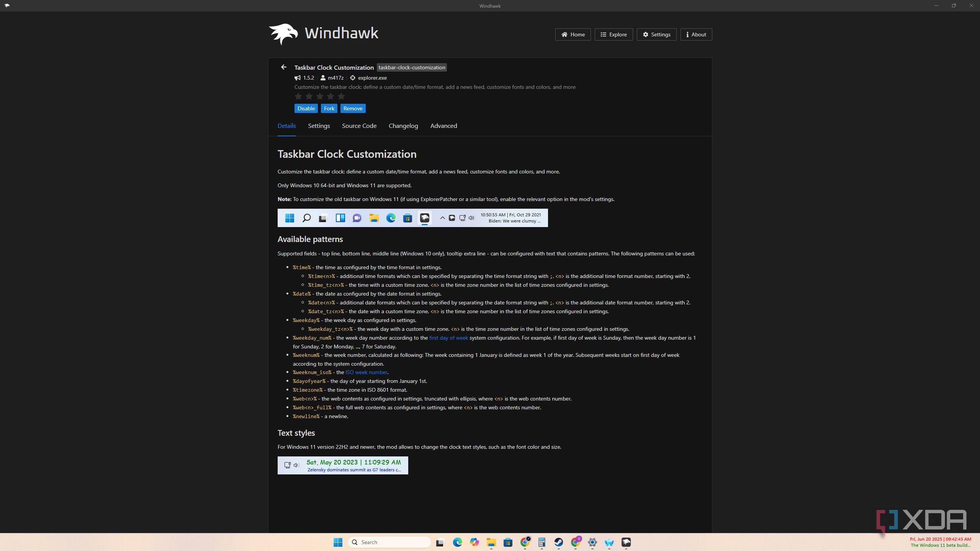Image resolution: width=980 pixels, height=551 pixels.
Task: Disable the Taskbar Clock Customization mod
Action: point(306,108)
